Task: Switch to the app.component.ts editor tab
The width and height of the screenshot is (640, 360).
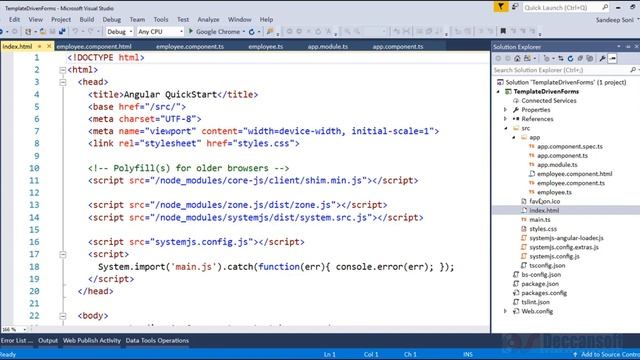Action: point(398,47)
